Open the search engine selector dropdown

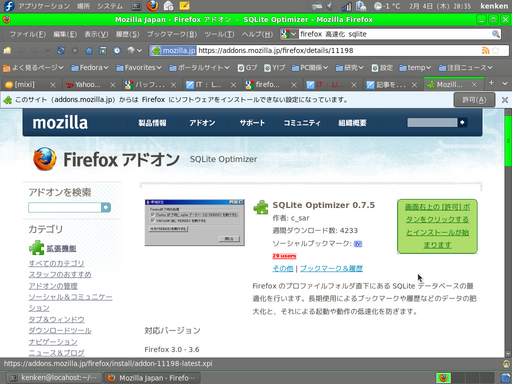click(x=289, y=34)
